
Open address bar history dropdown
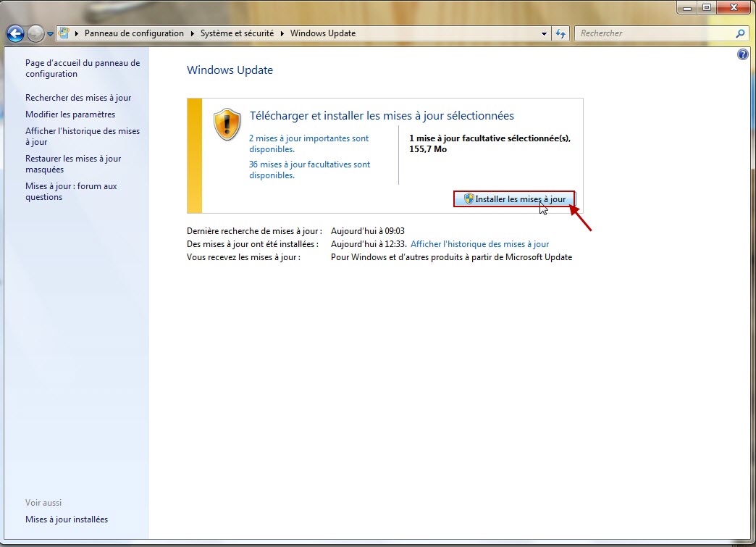(x=544, y=34)
